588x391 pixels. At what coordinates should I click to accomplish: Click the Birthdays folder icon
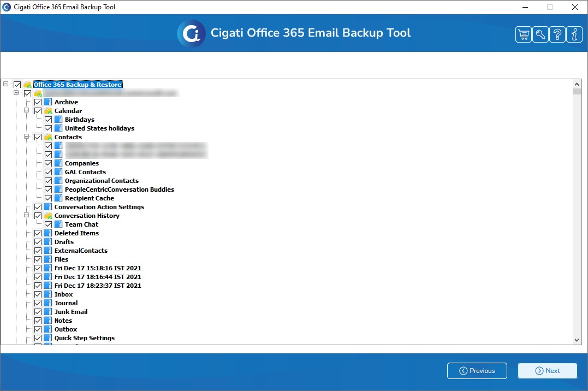pos(58,120)
